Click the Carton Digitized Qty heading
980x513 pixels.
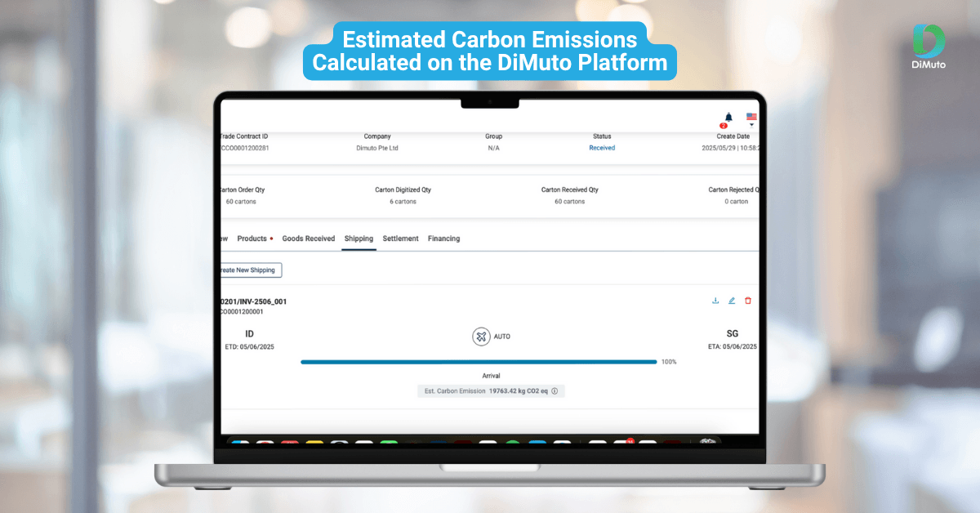click(x=403, y=190)
